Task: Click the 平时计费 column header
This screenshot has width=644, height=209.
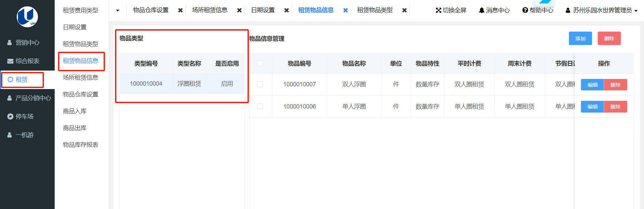Action: 469,64
